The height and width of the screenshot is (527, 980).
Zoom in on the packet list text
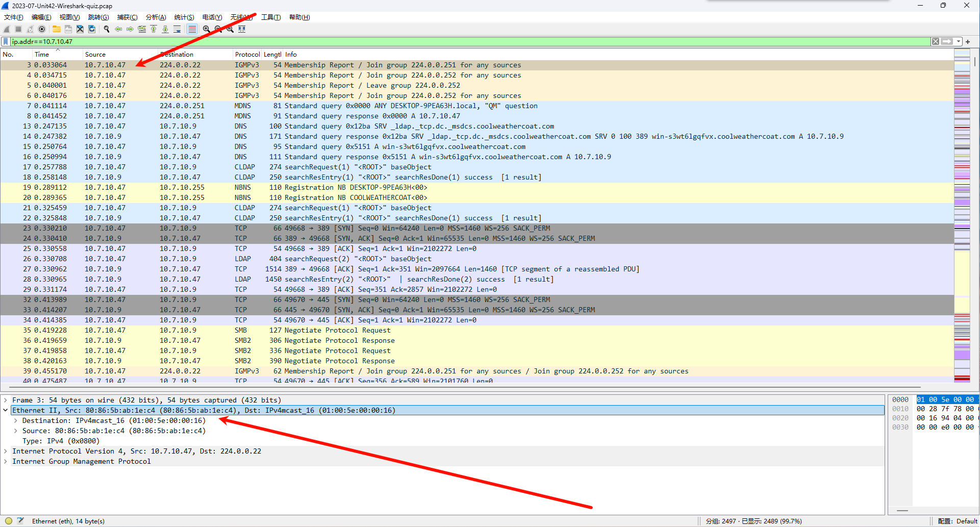pyautogui.click(x=206, y=29)
